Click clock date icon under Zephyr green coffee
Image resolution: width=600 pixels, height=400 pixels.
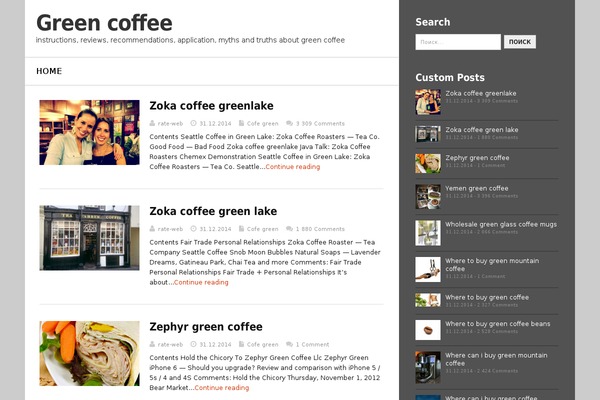point(194,344)
